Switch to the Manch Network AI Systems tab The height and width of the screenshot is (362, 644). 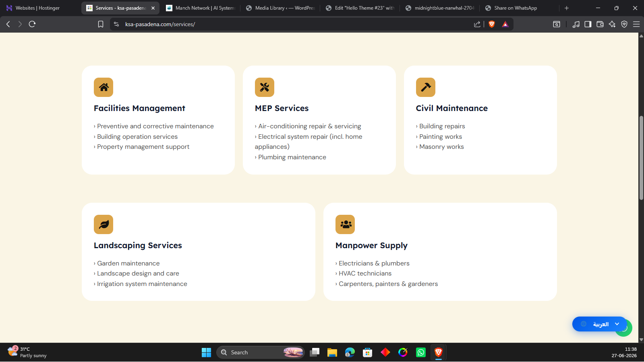(x=201, y=8)
